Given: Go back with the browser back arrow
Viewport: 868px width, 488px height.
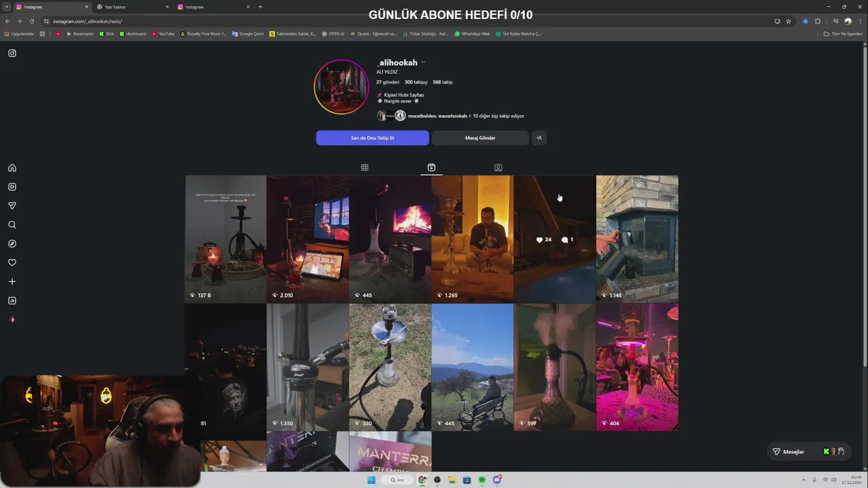Looking at the screenshot, I should click(x=7, y=21).
